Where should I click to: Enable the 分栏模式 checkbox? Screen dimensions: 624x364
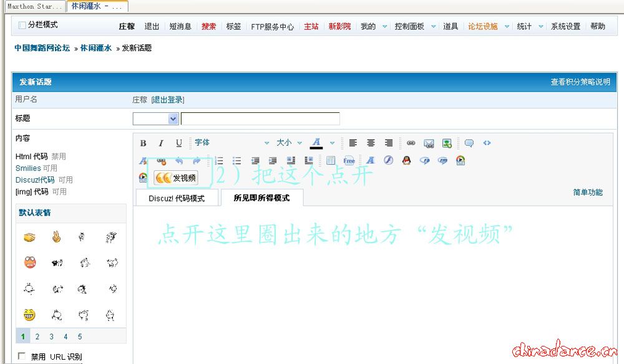point(22,25)
